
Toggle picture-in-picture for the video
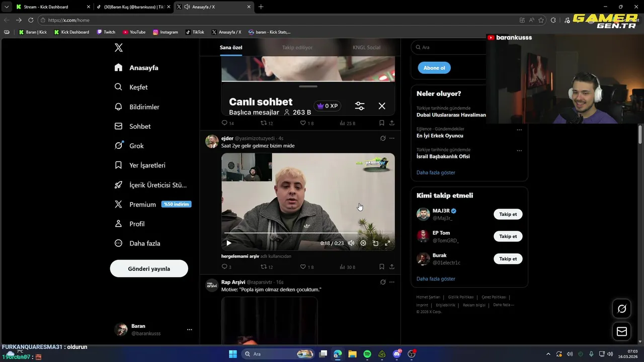pyautogui.click(x=375, y=243)
